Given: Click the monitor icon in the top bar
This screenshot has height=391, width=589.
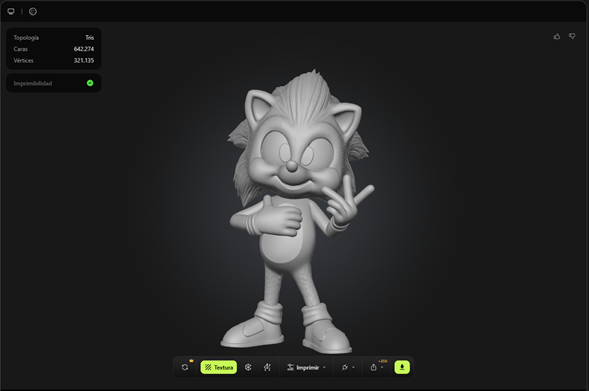Looking at the screenshot, I should pyautogui.click(x=11, y=12).
